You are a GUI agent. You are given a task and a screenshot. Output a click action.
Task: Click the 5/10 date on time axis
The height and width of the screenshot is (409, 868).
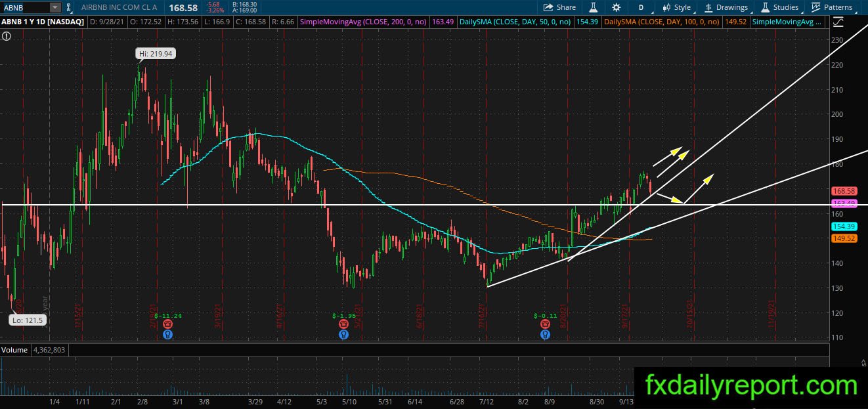(x=349, y=401)
